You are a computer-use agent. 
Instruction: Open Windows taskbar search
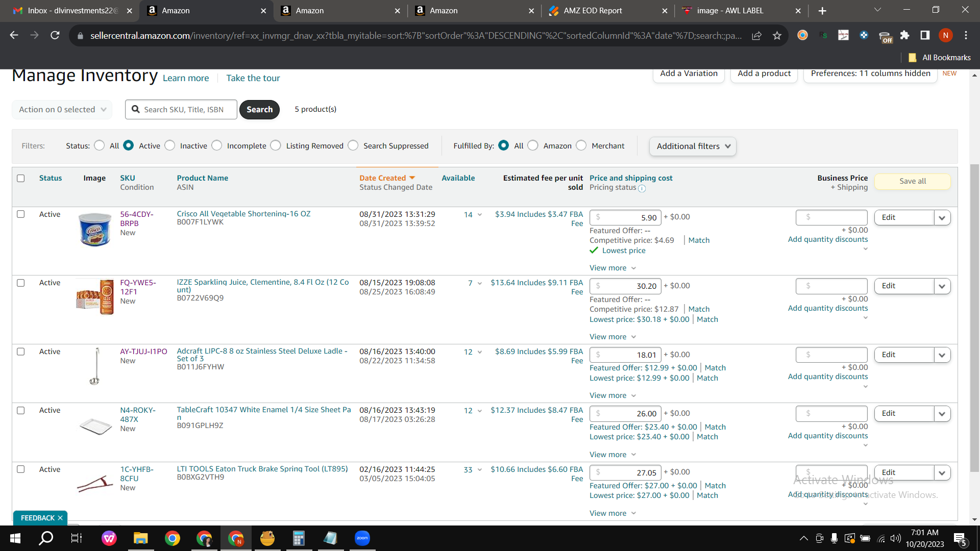(46, 538)
